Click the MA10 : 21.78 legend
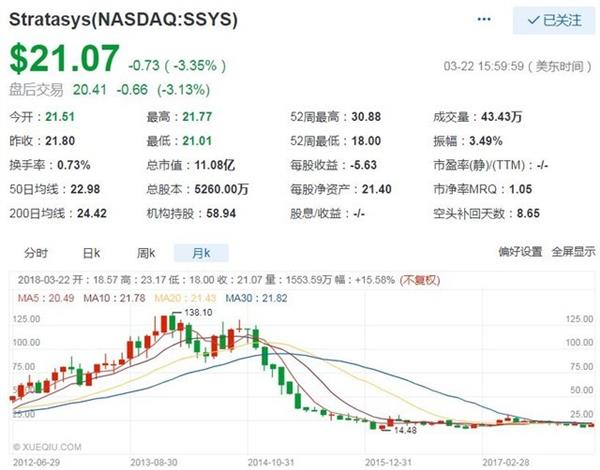600x470 pixels. pos(114,298)
